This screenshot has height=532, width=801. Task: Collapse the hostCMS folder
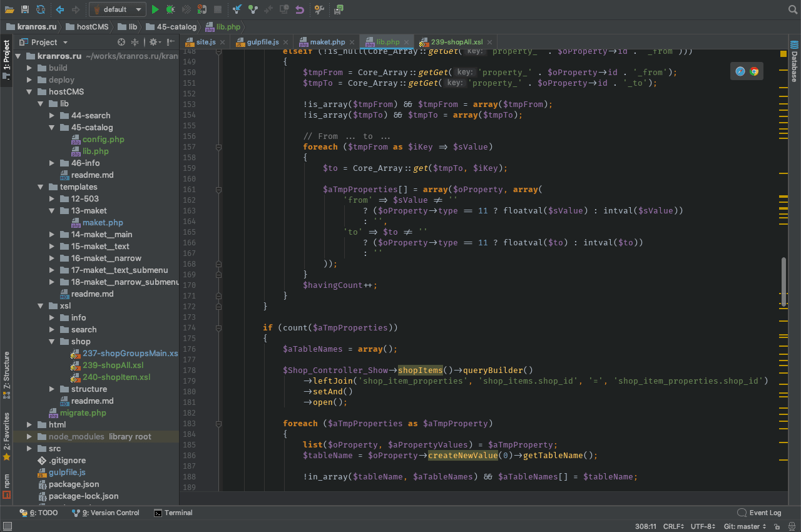(x=29, y=92)
